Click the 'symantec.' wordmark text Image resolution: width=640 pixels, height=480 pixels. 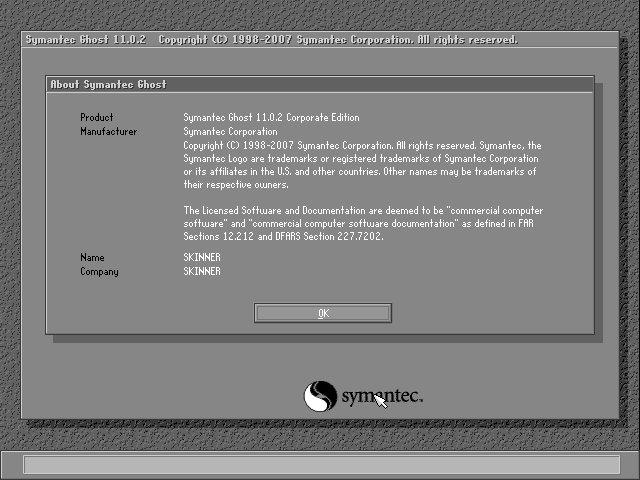pyautogui.click(x=382, y=396)
